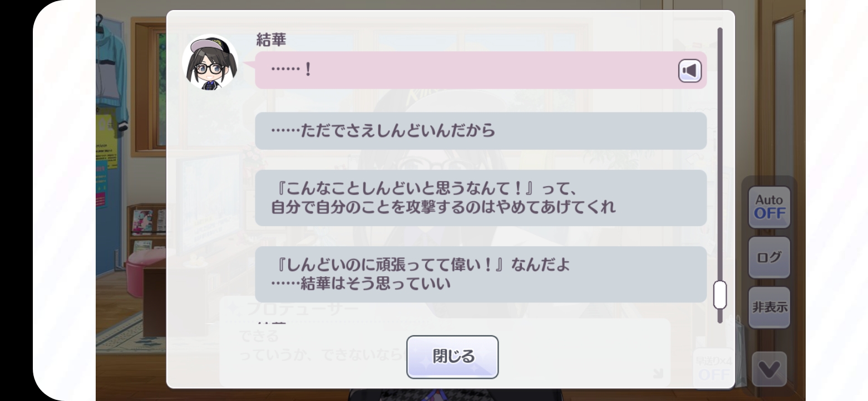Image resolution: width=868 pixels, height=401 pixels.
Task: Open the ログ log button
Action: coord(769,257)
